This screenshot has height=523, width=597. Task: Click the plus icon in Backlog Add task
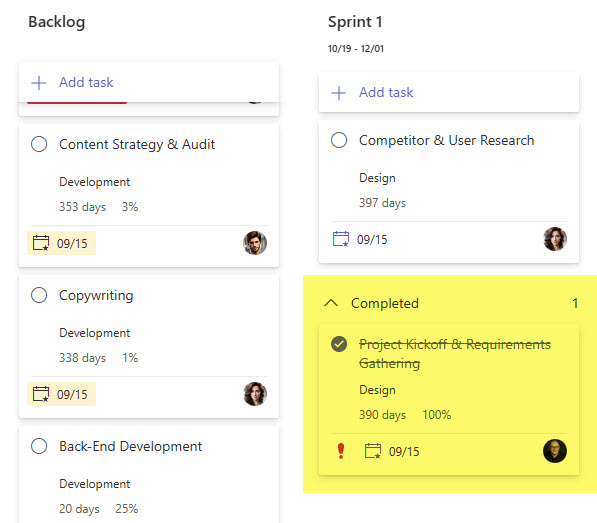(39, 83)
